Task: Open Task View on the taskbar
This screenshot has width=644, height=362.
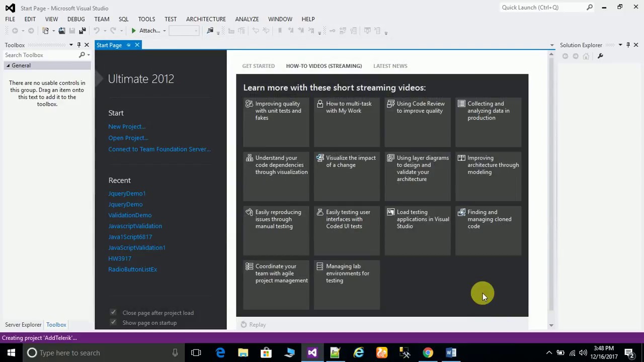Action: click(x=196, y=352)
